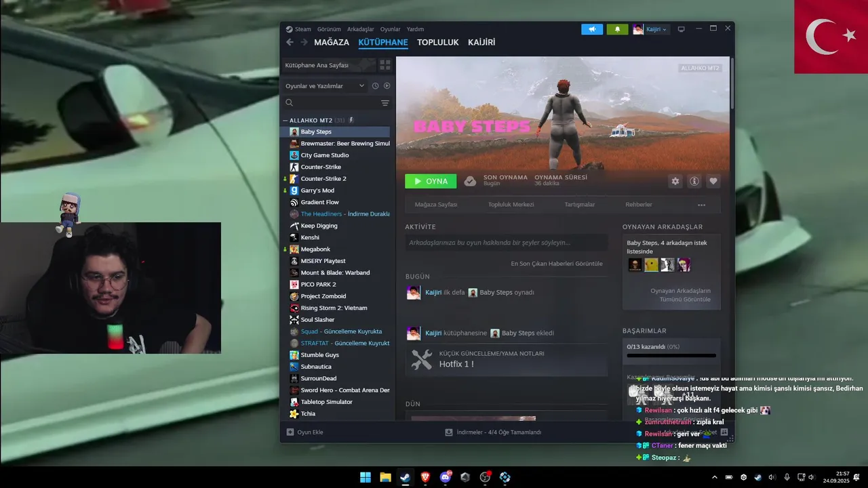Click the plus icon for Oyun Ekle
The width and height of the screenshot is (868, 488).
click(x=290, y=432)
